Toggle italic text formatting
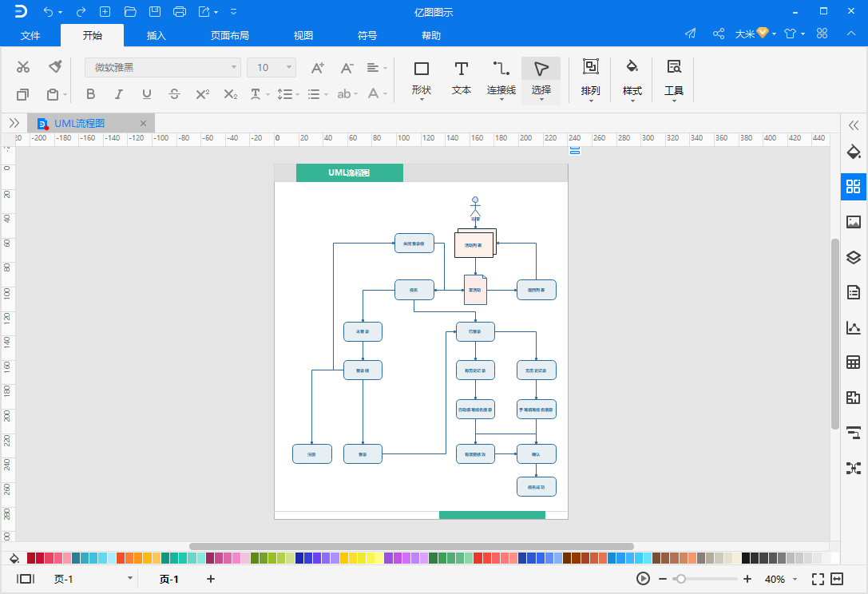This screenshot has width=868, height=594. pos(119,94)
